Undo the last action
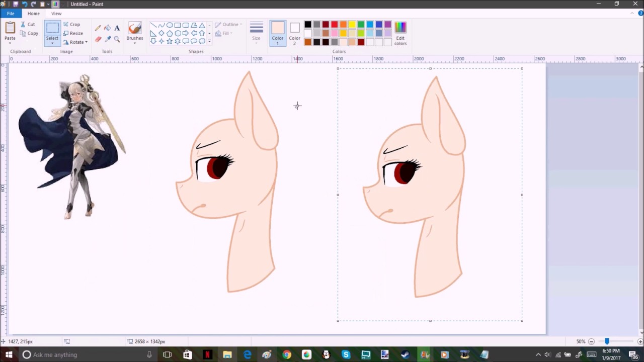This screenshot has height=362, width=644. point(25,4)
